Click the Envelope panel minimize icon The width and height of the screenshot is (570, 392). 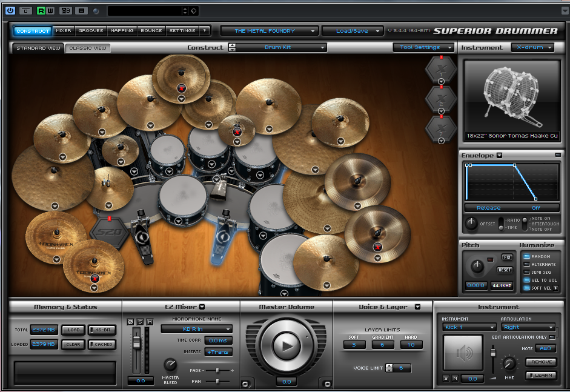tap(558, 155)
